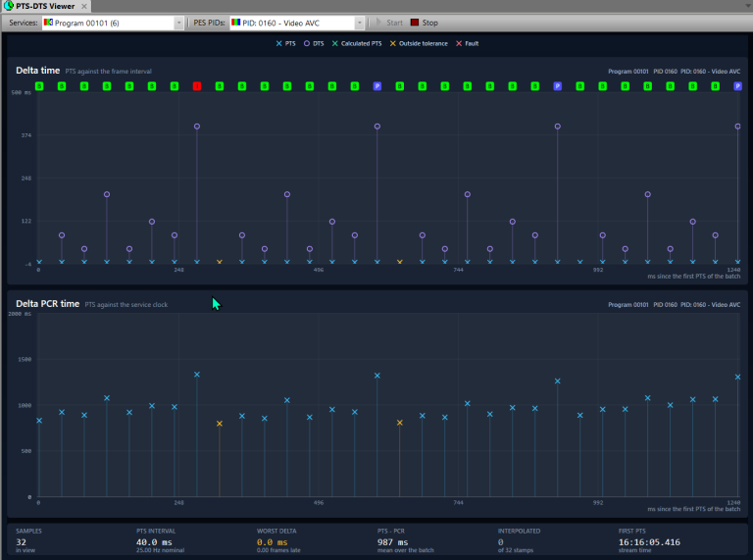753x560 pixels.
Task: Click the 'PTS against the service clock' subtitle
Action: (126, 304)
